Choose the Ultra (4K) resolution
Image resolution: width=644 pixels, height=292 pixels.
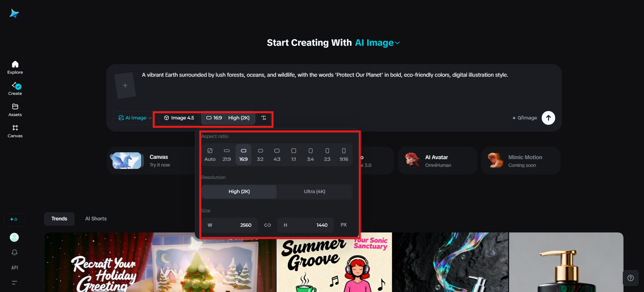pos(315,191)
